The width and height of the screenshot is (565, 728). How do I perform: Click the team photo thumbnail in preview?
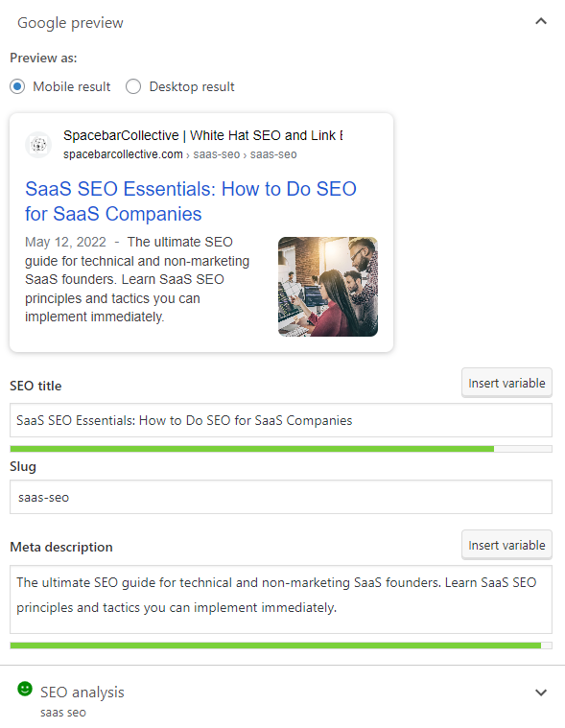point(328,287)
